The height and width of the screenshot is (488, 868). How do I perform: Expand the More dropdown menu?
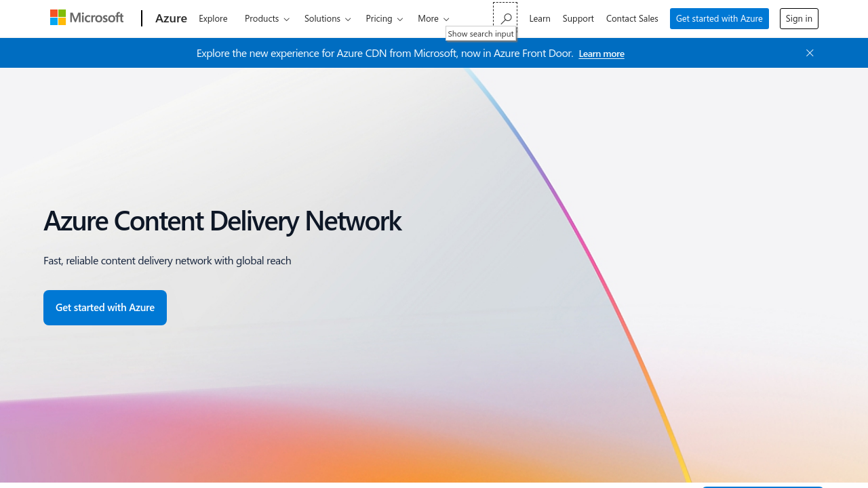tap(433, 18)
